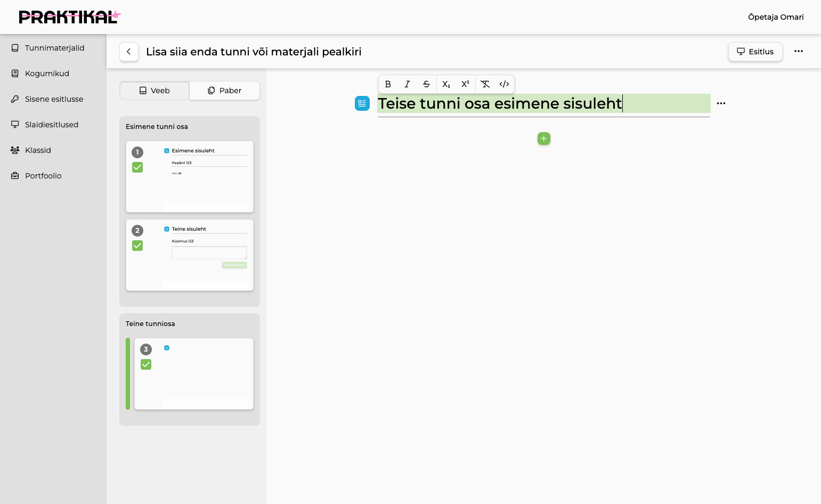
Task: Click the Portfoolio briefcase icon
Action: click(15, 176)
